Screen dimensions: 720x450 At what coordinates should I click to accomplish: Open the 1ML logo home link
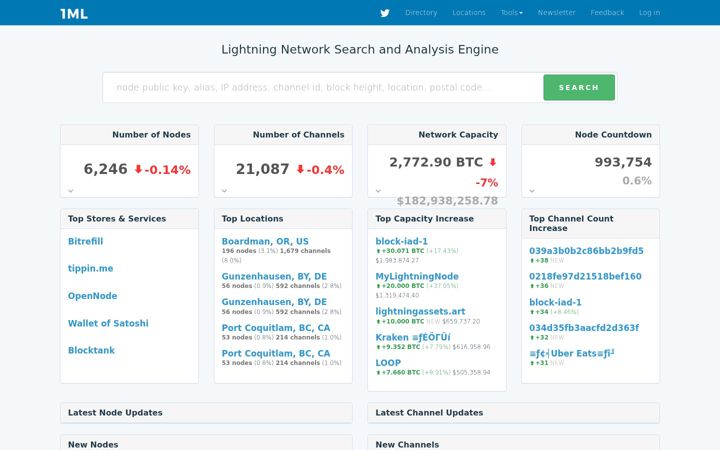tap(74, 13)
